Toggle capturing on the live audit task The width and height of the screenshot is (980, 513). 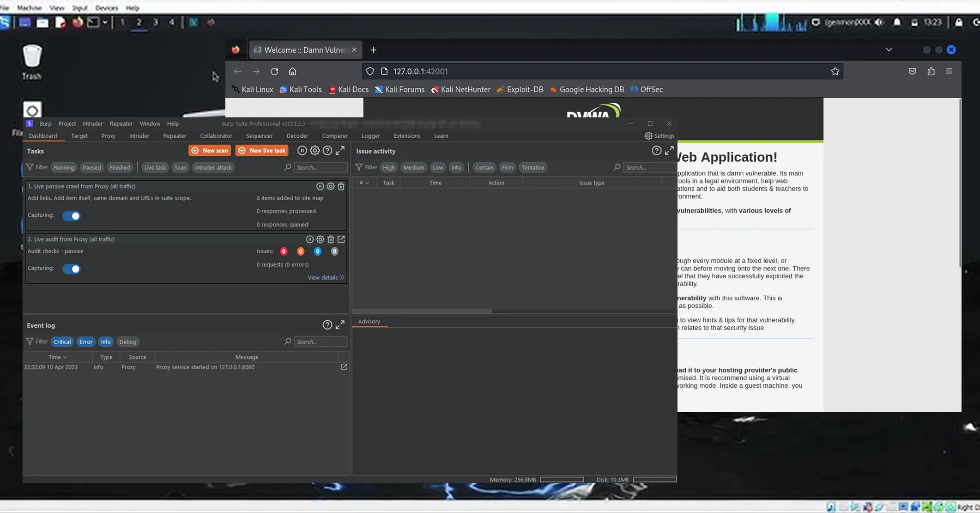coord(72,269)
